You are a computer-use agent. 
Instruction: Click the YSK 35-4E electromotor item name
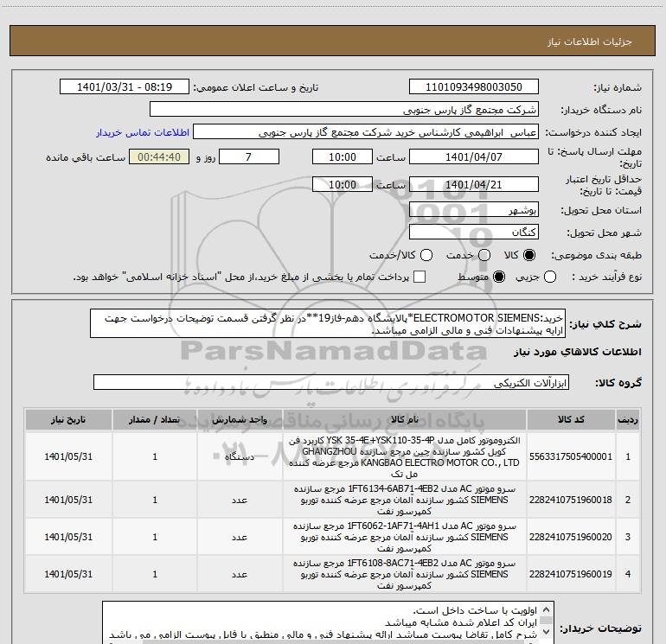(x=405, y=457)
